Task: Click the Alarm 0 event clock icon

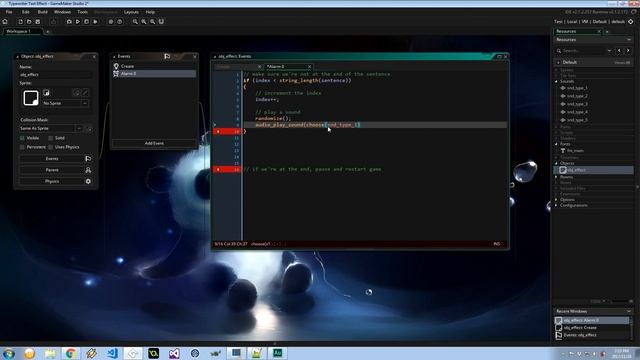Action: point(116,73)
